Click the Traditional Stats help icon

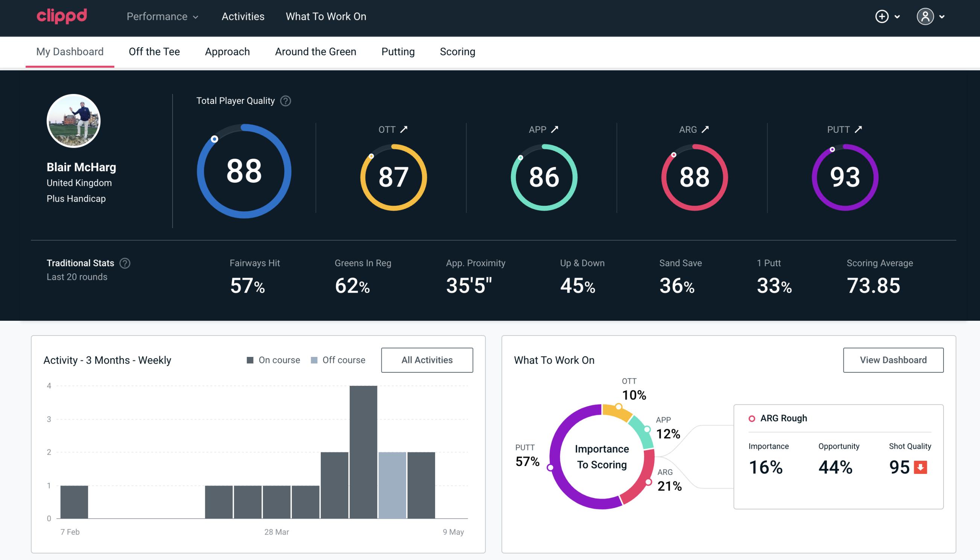coord(124,263)
